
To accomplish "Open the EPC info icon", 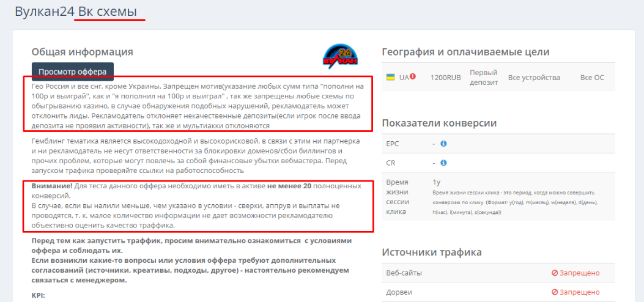I will coord(443,144).
